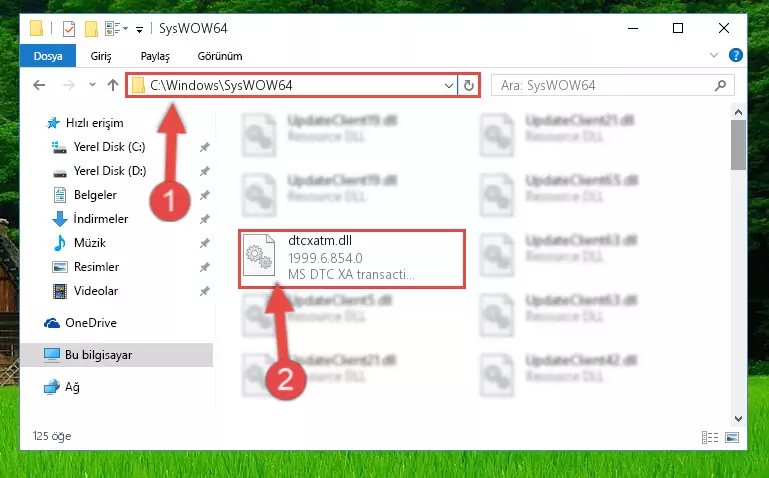Open the Customize Quick Access Toolbar dropdown arrow
Viewport: 769px width, 478px height.
tap(139, 30)
